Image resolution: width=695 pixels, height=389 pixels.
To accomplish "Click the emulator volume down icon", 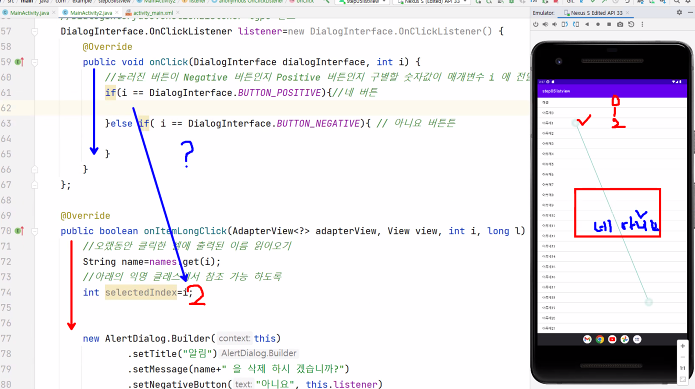I will pyautogui.click(x=555, y=24).
